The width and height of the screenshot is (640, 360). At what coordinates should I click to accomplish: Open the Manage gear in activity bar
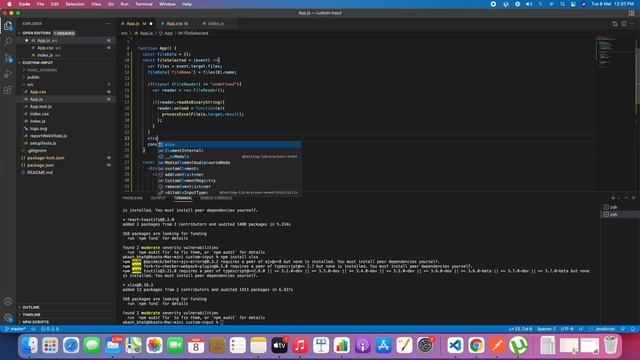tap(8, 317)
